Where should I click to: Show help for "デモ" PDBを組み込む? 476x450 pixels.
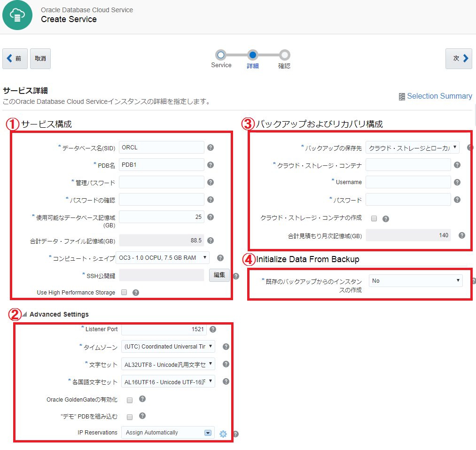tap(142, 416)
